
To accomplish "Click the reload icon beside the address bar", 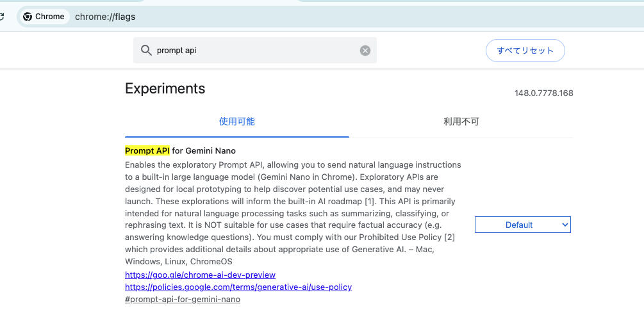I will (x=2, y=17).
